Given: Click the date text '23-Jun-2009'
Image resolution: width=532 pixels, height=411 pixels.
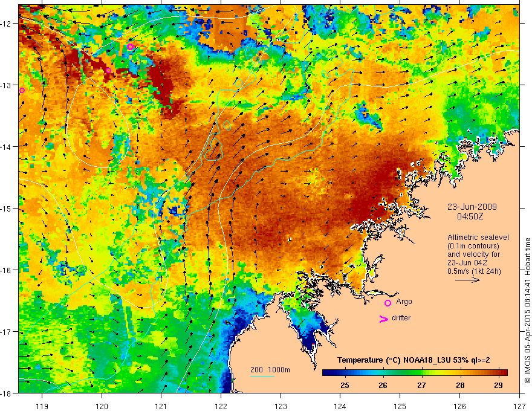Looking at the screenshot, I should click(x=472, y=207).
